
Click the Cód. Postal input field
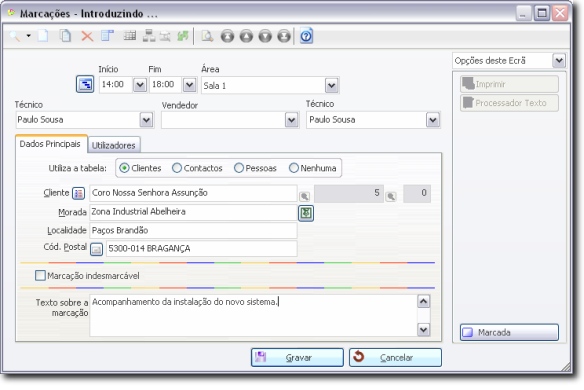coord(201,248)
